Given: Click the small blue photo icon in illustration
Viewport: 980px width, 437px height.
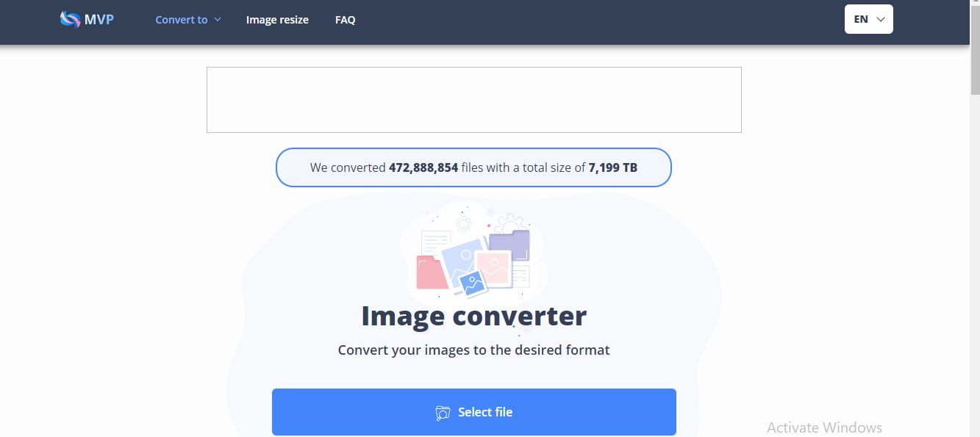Looking at the screenshot, I should pos(472,283).
